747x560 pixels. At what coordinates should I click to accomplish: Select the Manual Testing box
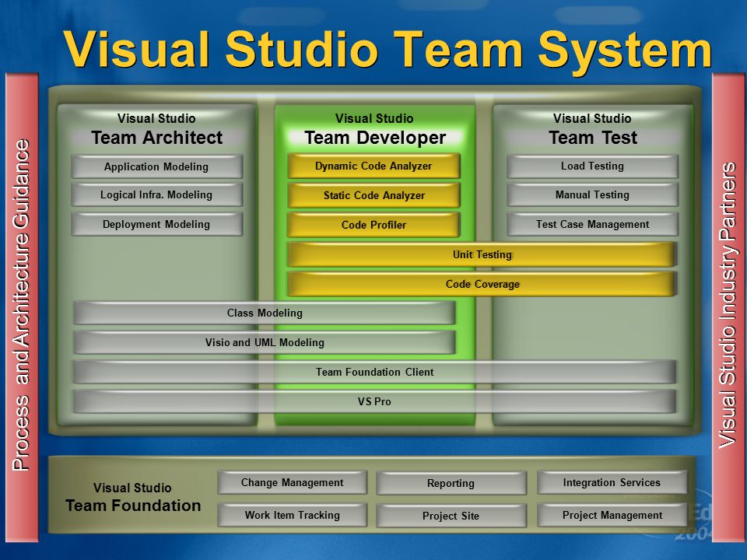592,194
